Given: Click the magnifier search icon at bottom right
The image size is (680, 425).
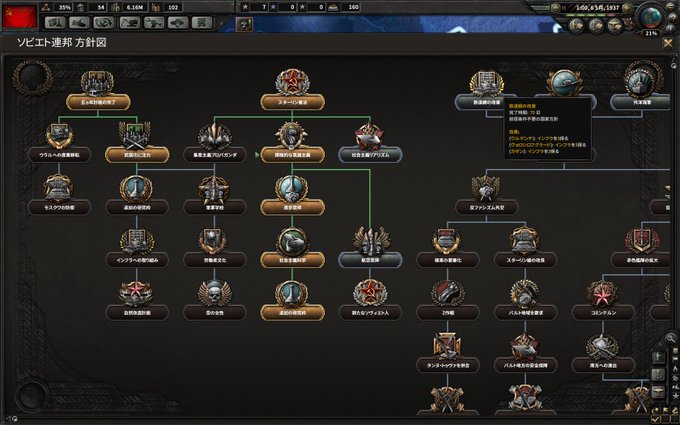Looking at the screenshot, I should coord(670,337).
